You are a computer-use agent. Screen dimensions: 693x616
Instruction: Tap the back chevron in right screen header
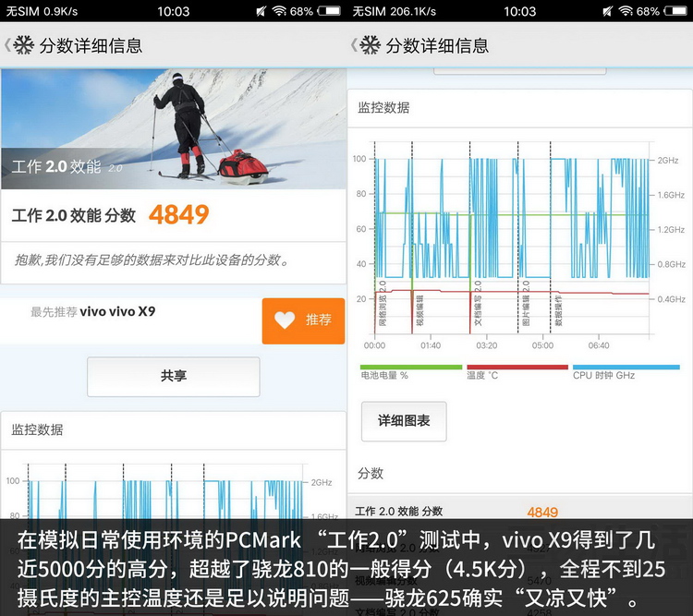click(x=354, y=45)
